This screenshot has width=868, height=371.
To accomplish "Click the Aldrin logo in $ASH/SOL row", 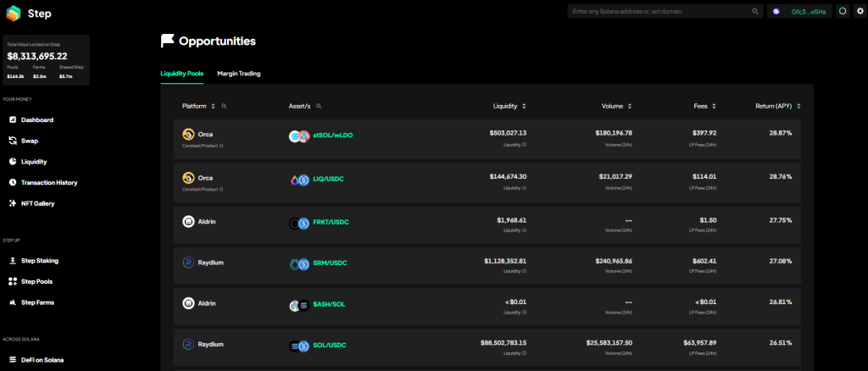I will [188, 303].
